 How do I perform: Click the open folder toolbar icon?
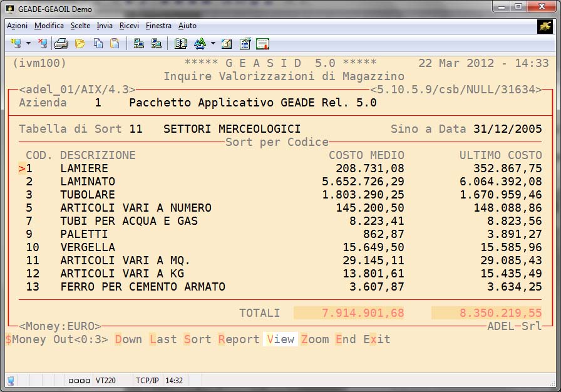click(x=80, y=43)
